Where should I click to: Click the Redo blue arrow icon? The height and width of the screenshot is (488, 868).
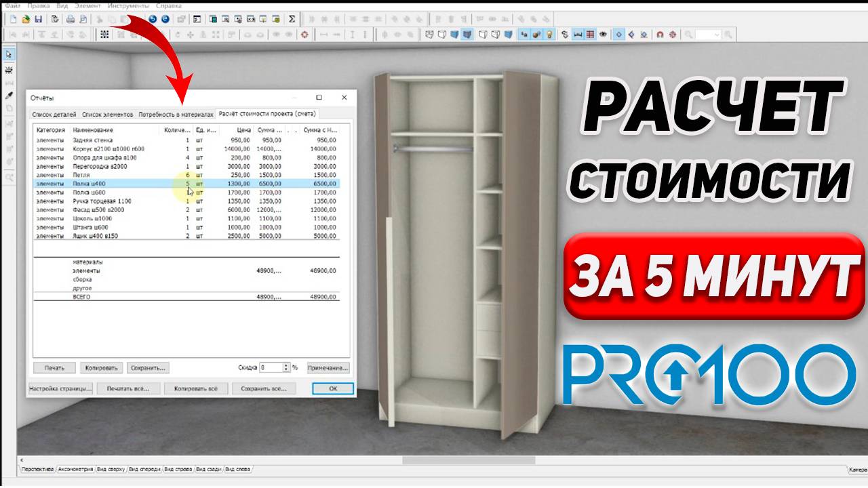pyautogui.click(x=165, y=19)
